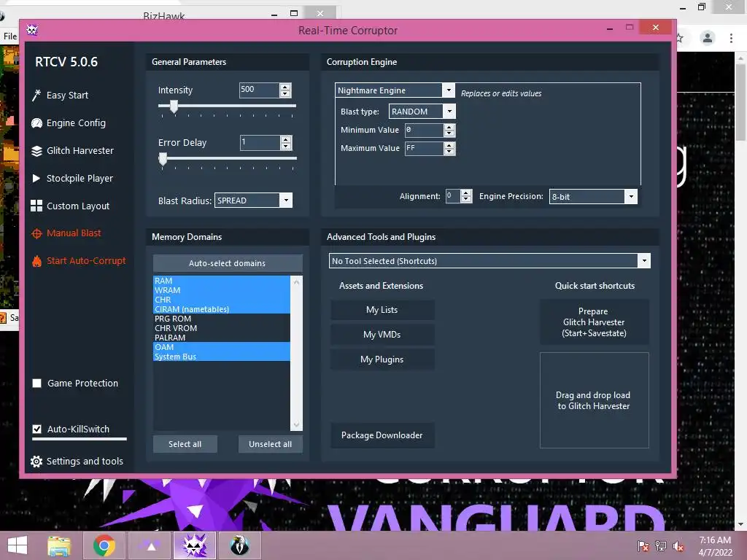Click the Drag and drop load area

594,400
